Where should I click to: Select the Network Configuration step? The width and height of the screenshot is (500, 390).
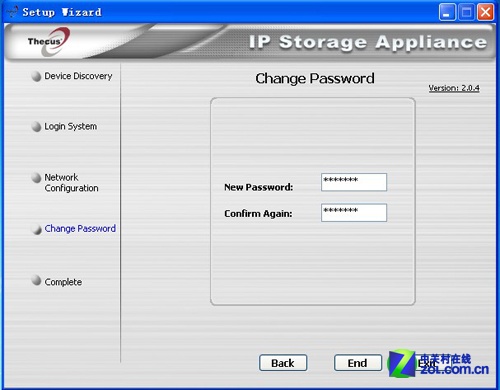[x=71, y=183]
